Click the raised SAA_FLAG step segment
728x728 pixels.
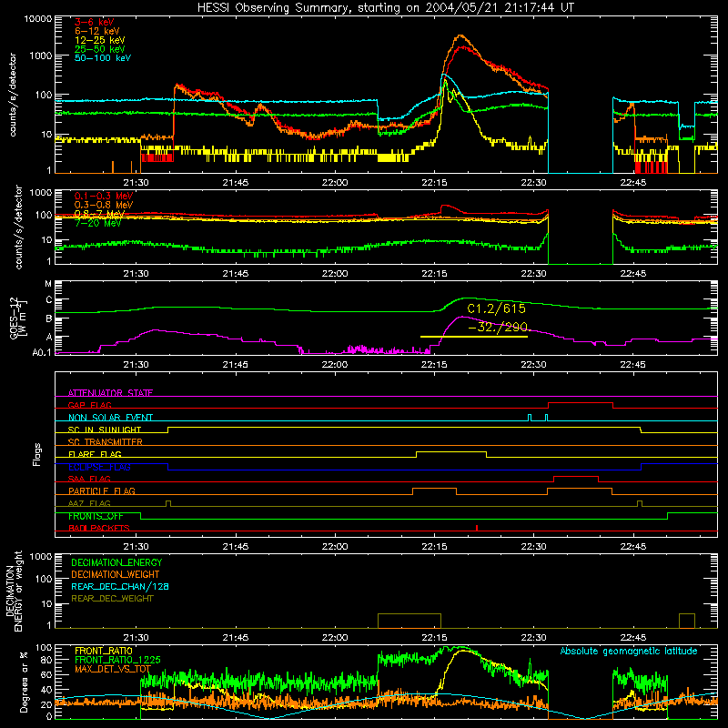[576, 476]
